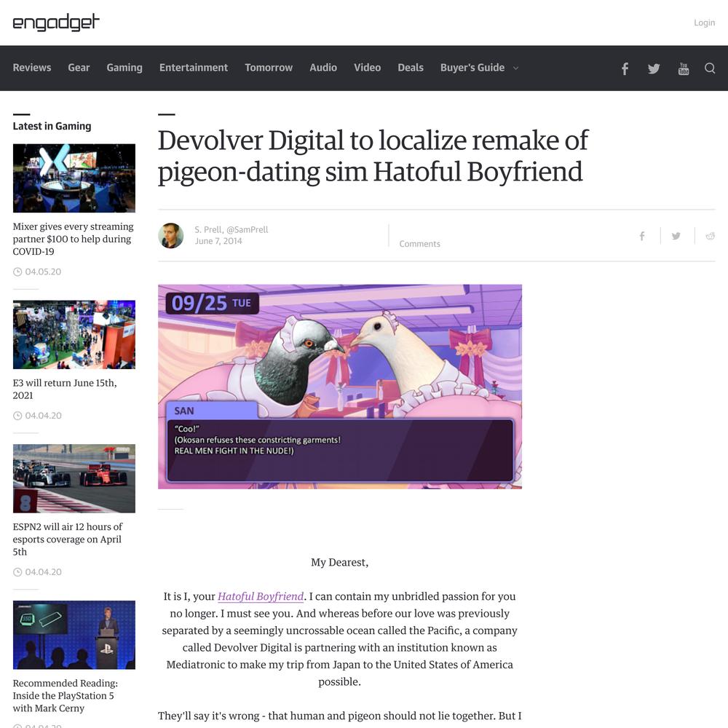The image size is (728, 728).
Task: Click the "04.04.20" date under E3 story
Action: coord(43,416)
